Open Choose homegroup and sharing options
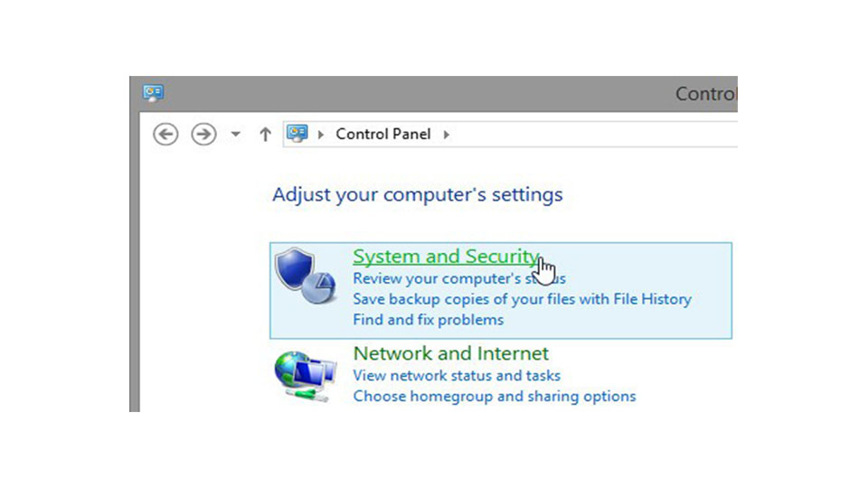 tap(494, 396)
